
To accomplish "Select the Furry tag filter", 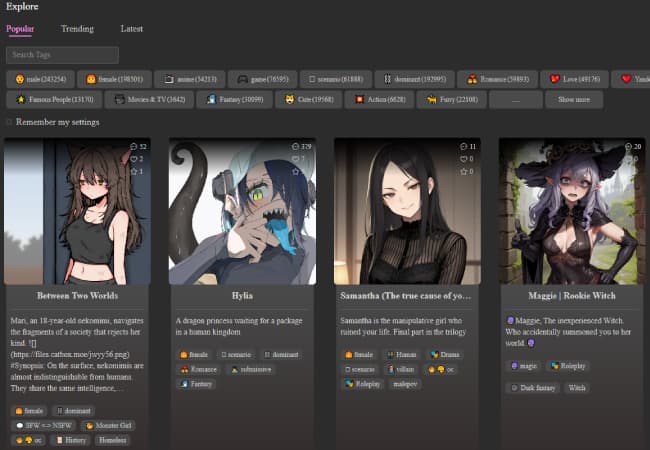I will [x=450, y=100].
